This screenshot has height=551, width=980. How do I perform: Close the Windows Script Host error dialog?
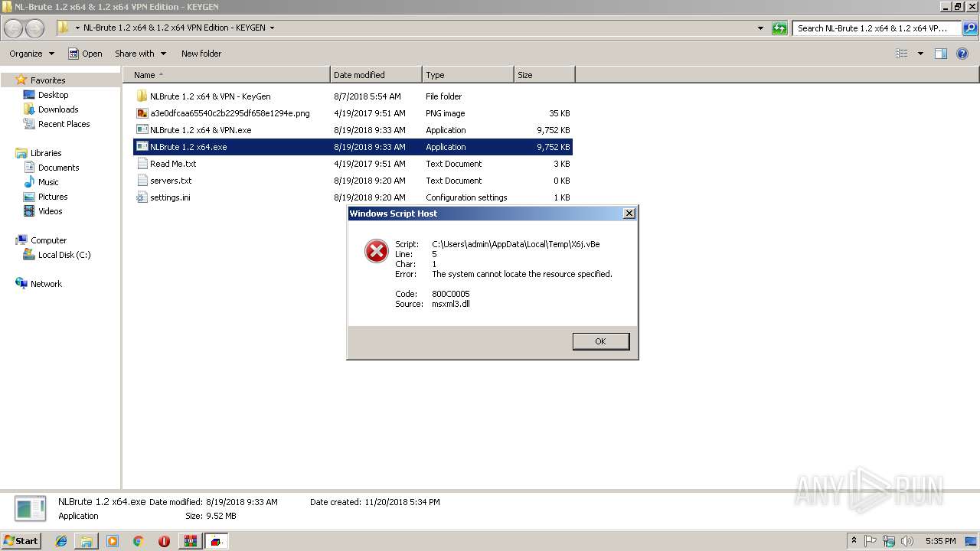pyautogui.click(x=629, y=214)
